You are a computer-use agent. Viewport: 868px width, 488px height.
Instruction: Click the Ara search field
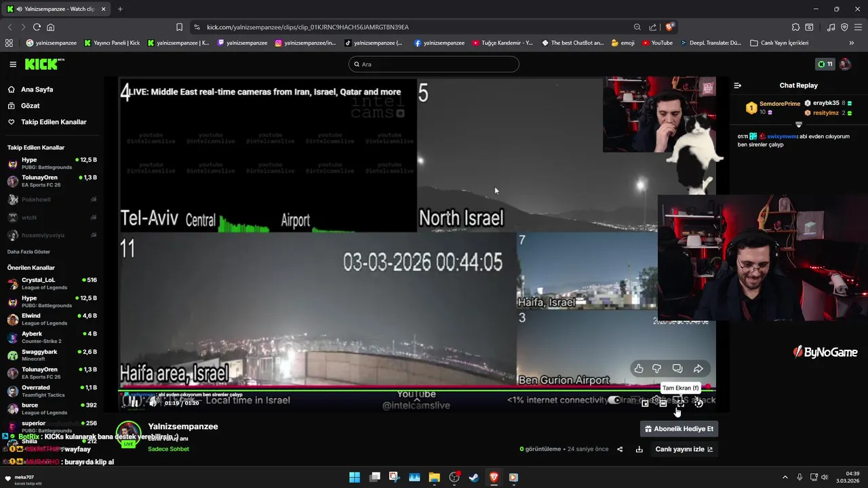[x=434, y=64]
